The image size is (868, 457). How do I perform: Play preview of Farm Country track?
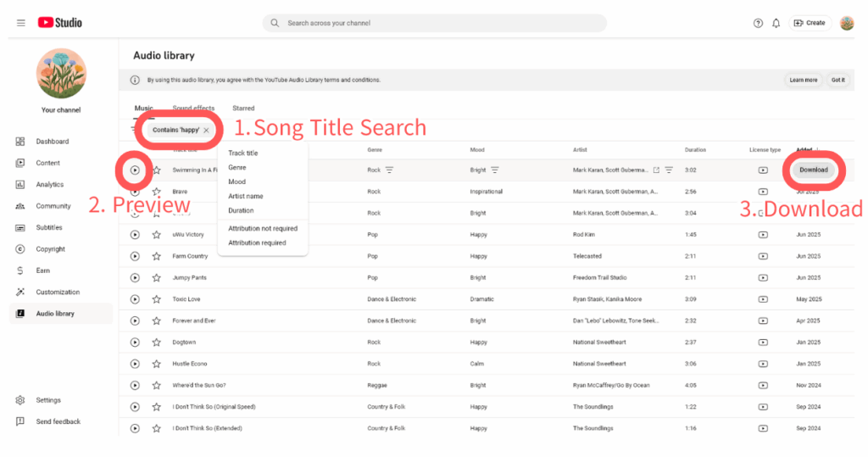pos(135,256)
